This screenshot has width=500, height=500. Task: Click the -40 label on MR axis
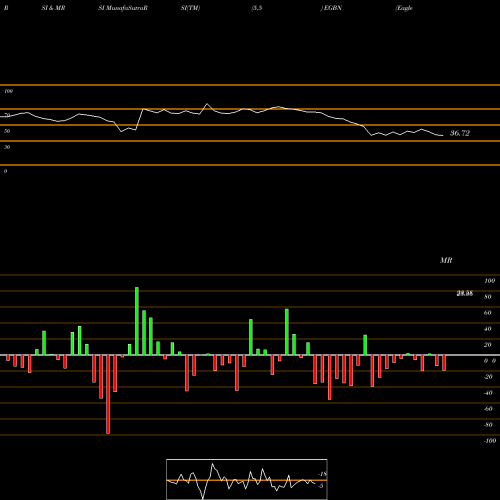pos(488,393)
